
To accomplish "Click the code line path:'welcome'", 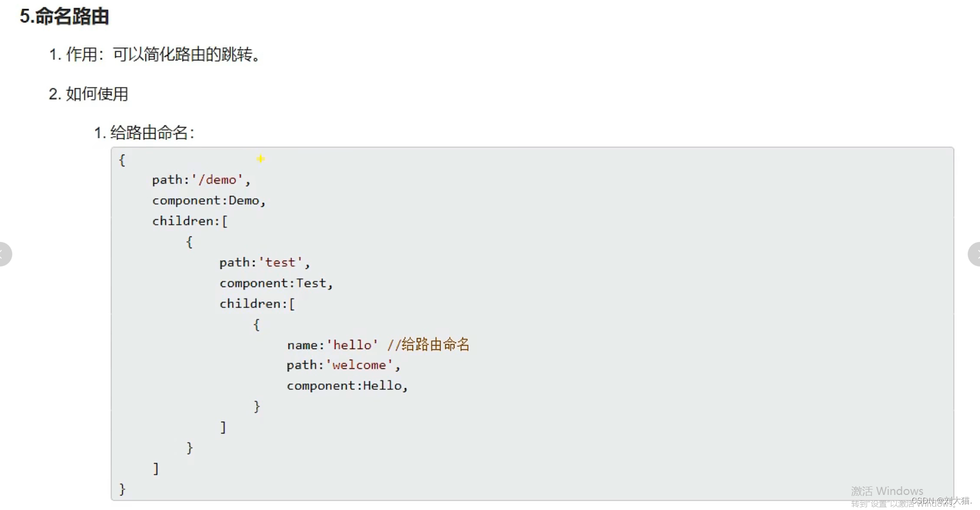I will tap(343, 365).
